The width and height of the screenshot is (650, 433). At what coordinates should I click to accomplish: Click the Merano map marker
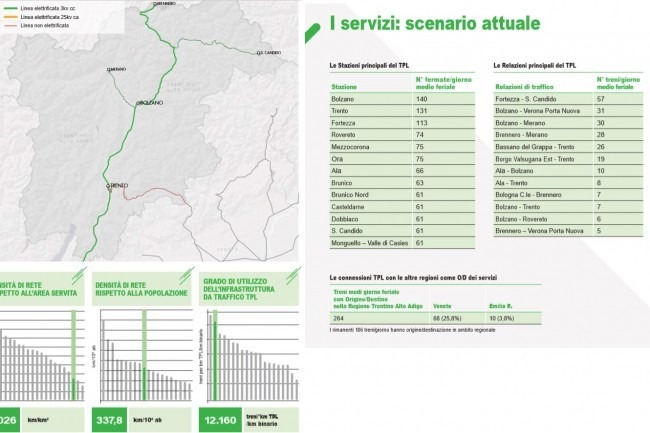tap(108, 70)
